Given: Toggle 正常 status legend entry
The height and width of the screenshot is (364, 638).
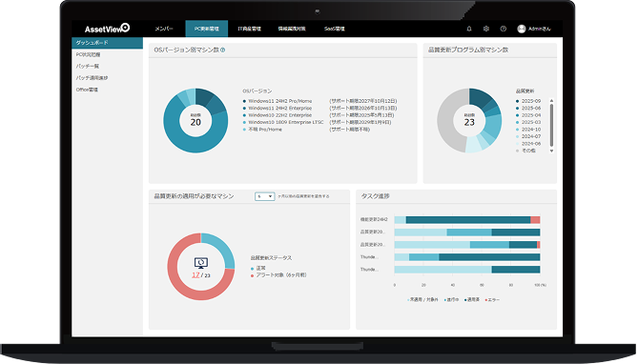Looking at the screenshot, I should 258,269.
